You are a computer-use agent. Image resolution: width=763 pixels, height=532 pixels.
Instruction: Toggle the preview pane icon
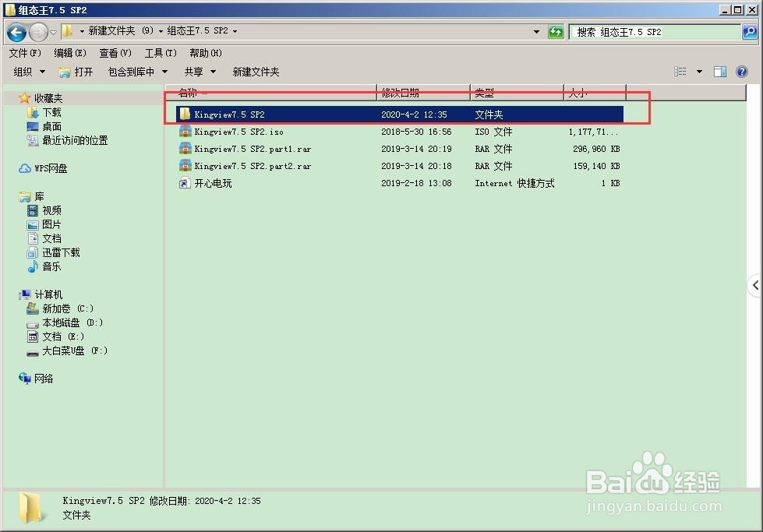tap(720, 72)
